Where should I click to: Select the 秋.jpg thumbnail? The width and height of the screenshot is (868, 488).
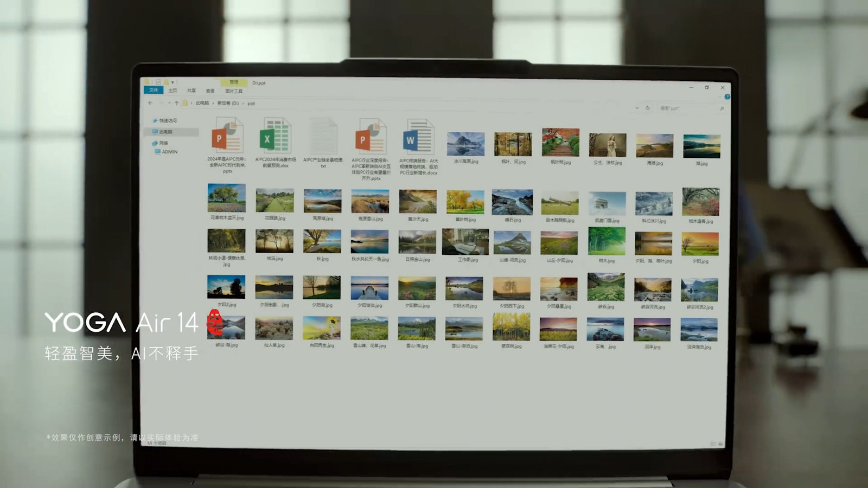point(322,241)
